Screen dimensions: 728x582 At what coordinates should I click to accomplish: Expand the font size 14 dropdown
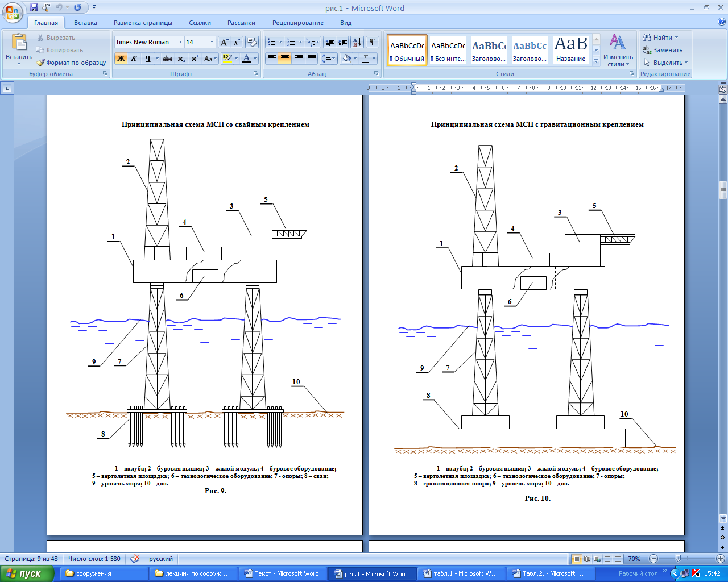[x=212, y=42]
